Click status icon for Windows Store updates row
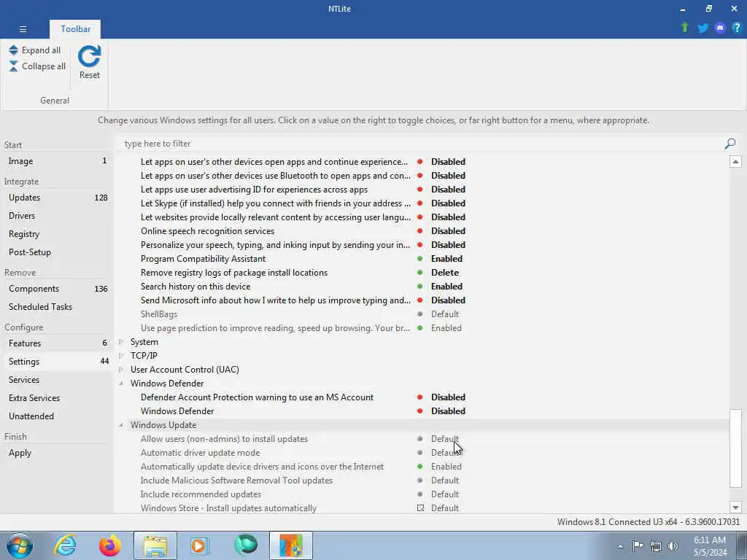This screenshot has height=560, width=747. (420, 508)
